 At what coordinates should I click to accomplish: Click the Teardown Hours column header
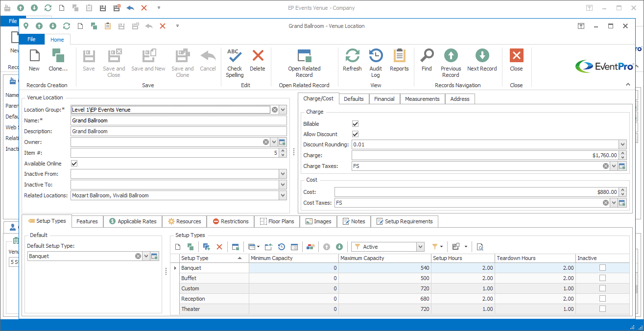coord(535,258)
